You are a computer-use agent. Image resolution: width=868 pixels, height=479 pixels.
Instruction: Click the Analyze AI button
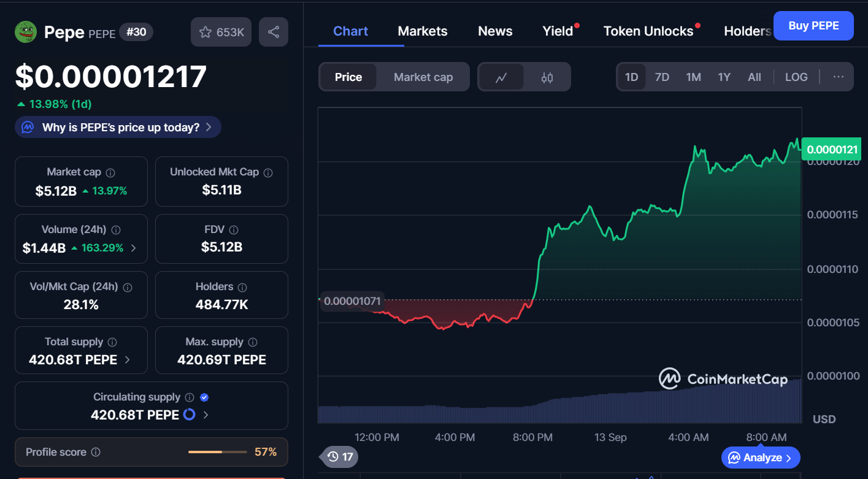[x=761, y=458]
